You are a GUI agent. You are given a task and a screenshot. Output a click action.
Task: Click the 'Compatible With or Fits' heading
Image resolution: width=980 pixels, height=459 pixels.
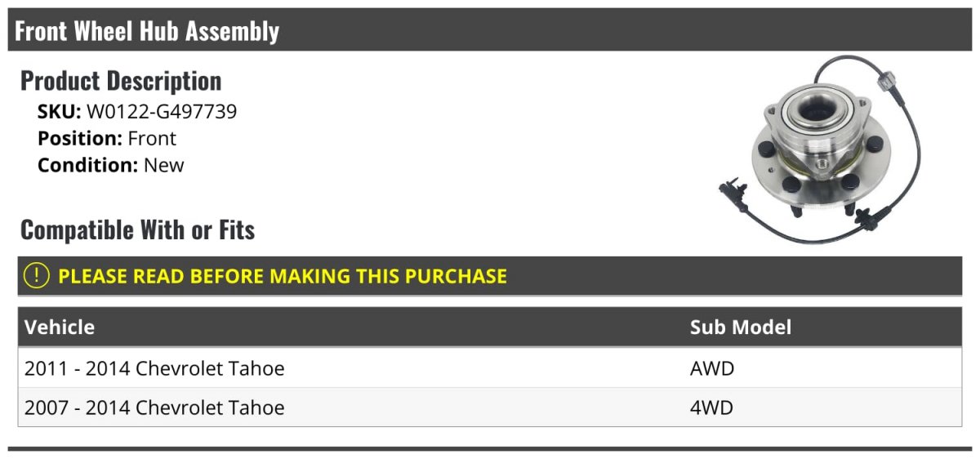137,230
